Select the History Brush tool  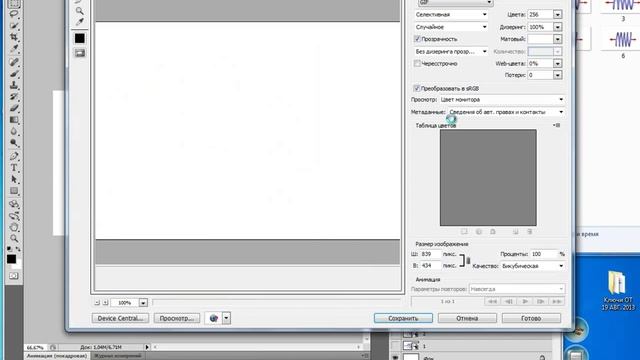[x=14, y=97]
